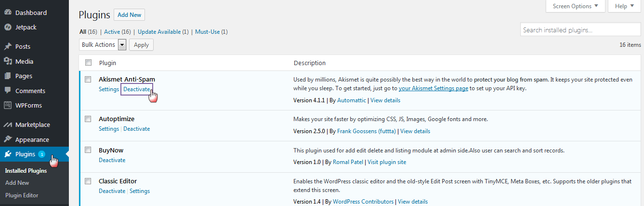View details for Akismet Anti-Spam
This screenshot has height=206, width=644.
tap(385, 100)
